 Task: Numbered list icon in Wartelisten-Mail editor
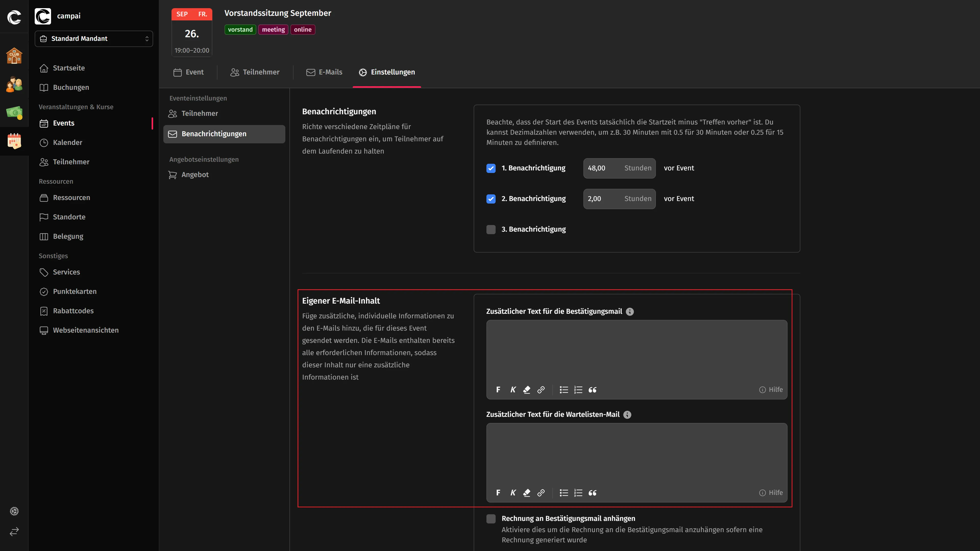pos(578,493)
